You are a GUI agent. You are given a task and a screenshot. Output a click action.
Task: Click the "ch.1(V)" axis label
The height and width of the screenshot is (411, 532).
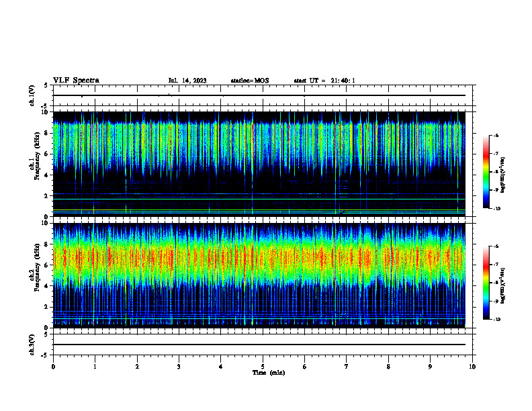32,95
